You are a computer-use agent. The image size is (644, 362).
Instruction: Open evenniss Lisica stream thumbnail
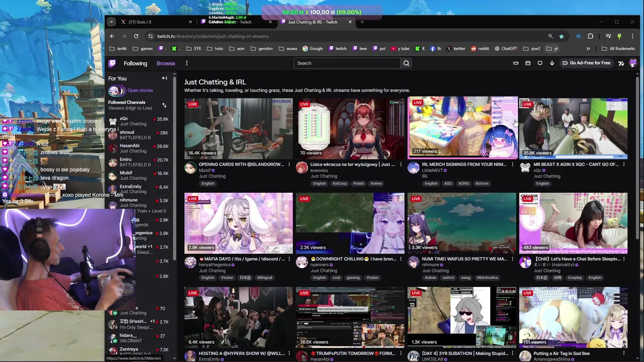coord(350,128)
